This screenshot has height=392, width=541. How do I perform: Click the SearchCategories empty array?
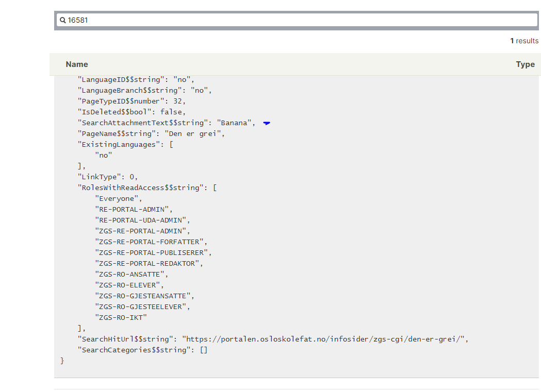click(203, 350)
